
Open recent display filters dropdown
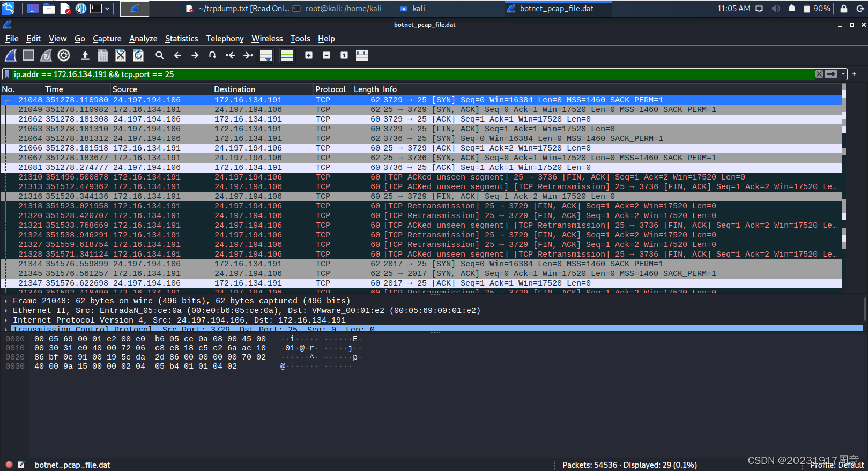click(843, 74)
